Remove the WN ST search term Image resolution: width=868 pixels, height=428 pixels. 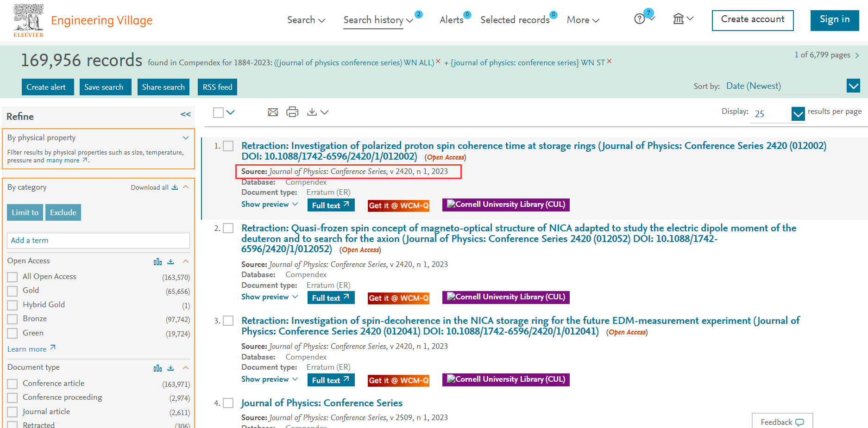[609, 61]
